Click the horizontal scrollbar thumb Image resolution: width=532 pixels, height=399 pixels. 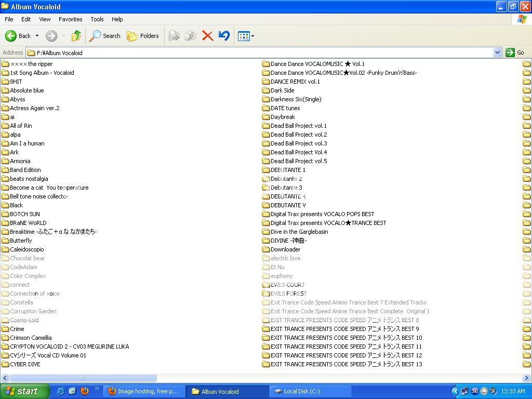[x=83, y=378]
